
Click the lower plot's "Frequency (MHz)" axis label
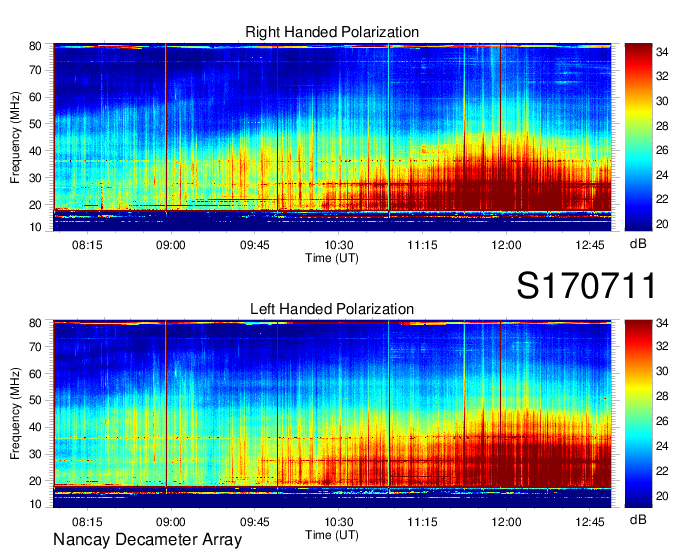[x=15, y=414]
